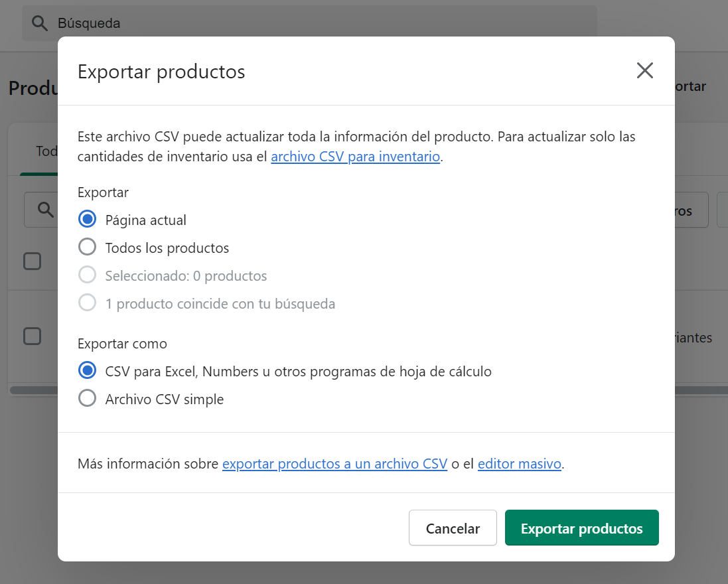Choose Todos los productos export option
This screenshot has width=728, height=584.
pyautogui.click(x=88, y=248)
